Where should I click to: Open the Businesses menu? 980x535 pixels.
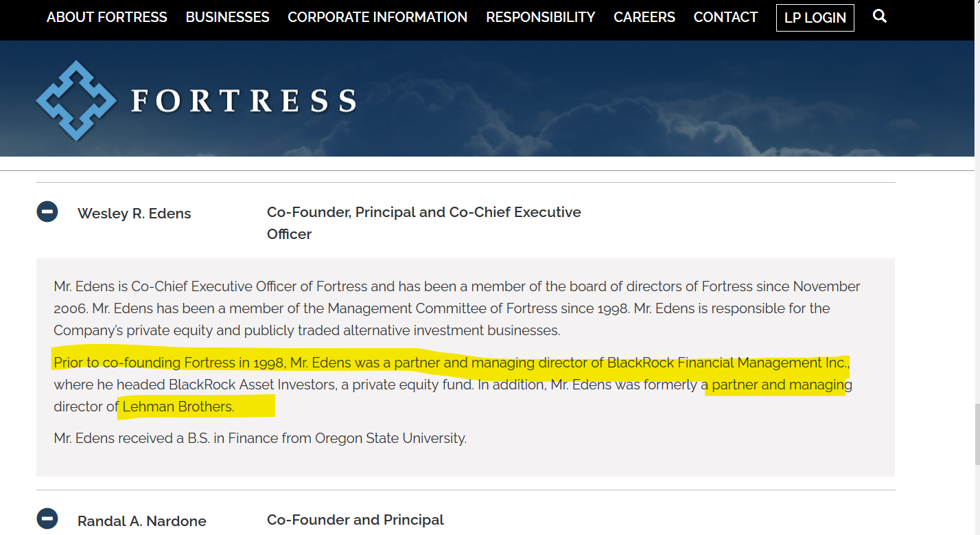click(x=227, y=17)
